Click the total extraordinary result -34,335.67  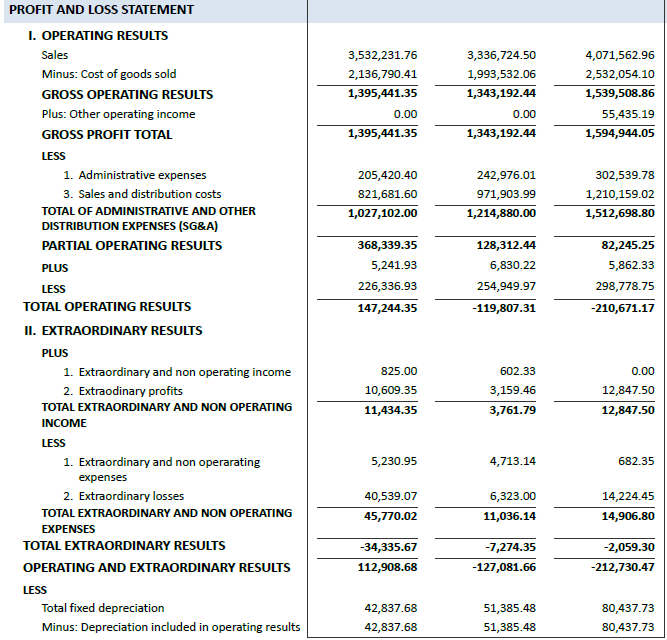[x=388, y=547]
